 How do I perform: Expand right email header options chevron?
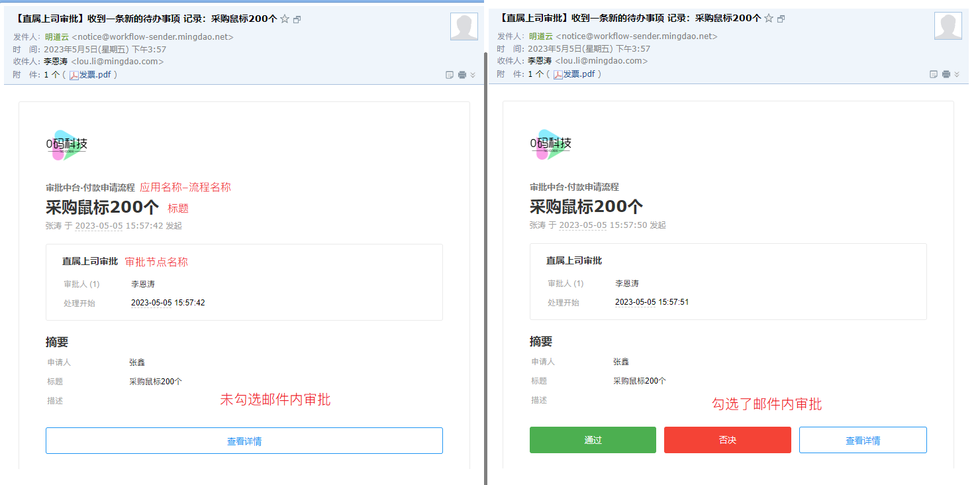coord(957,74)
